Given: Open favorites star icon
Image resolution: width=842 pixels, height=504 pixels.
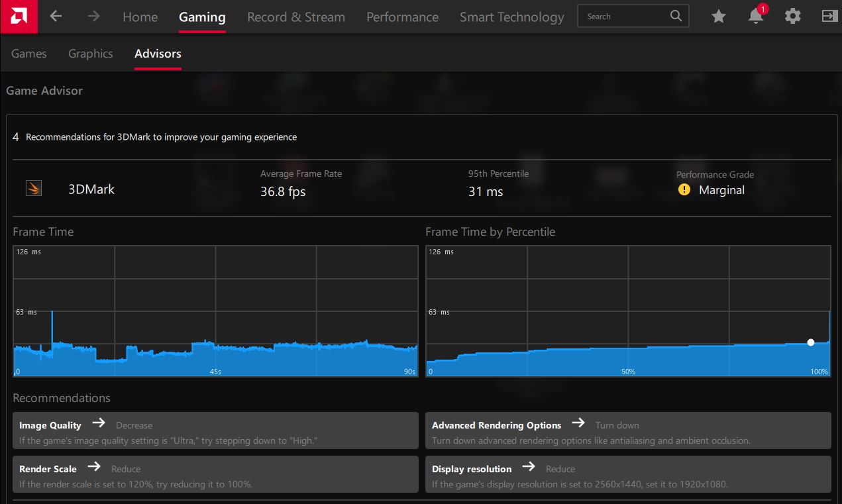Looking at the screenshot, I should click(x=719, y=17).
